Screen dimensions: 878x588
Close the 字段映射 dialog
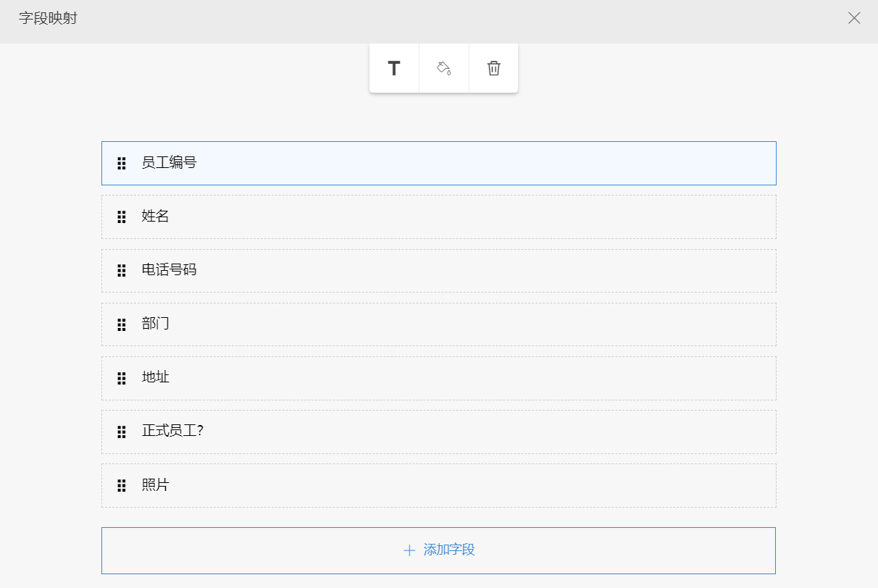(854, 18)
